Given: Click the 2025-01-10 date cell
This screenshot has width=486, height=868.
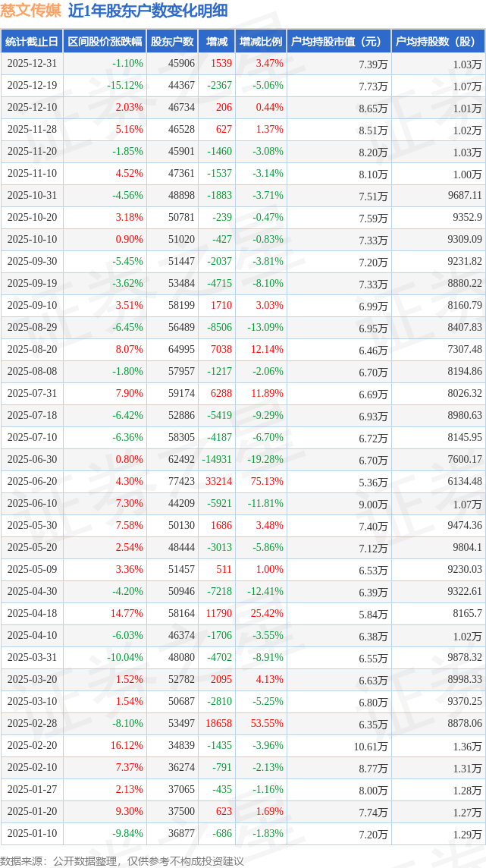Looking at the screenshot, I should pyautogui.click(x=32, y=834).
